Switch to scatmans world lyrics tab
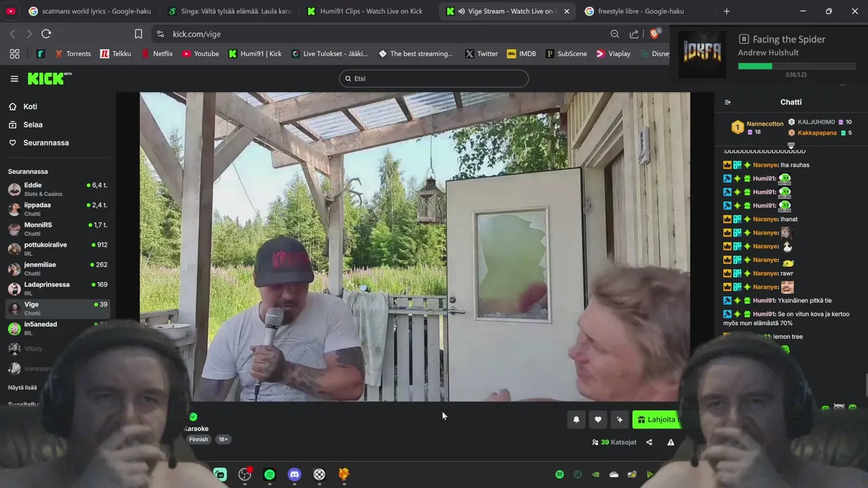The width and height of the screenshot is (868, 488). click(x=90, y=11)
